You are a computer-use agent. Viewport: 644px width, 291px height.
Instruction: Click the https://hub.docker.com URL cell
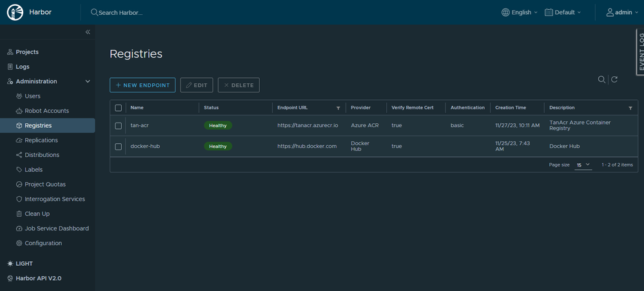(307, 146)
